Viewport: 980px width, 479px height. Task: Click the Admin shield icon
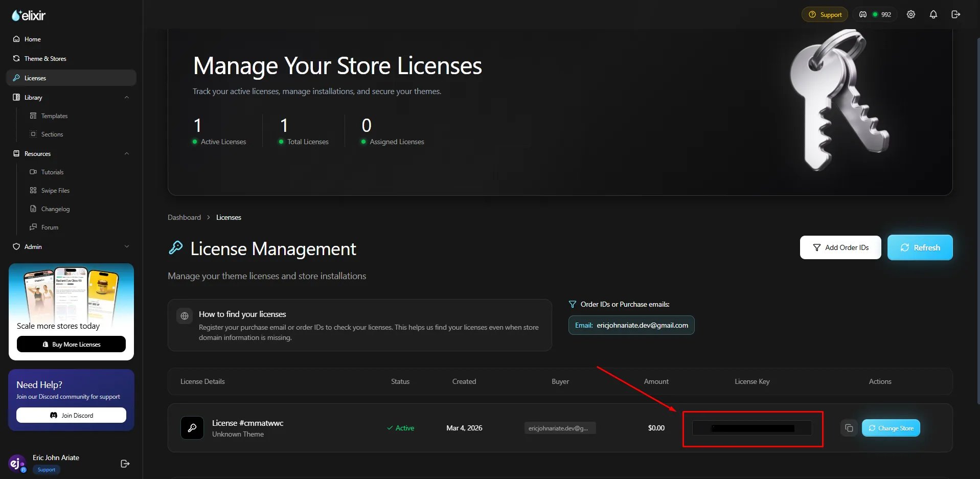pos(16,246)
